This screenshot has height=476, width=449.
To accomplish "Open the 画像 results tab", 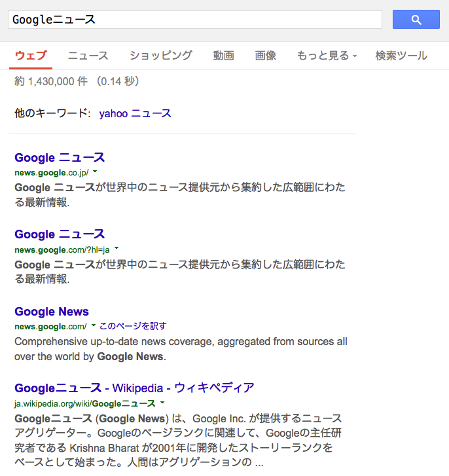I will coord(266,56).
